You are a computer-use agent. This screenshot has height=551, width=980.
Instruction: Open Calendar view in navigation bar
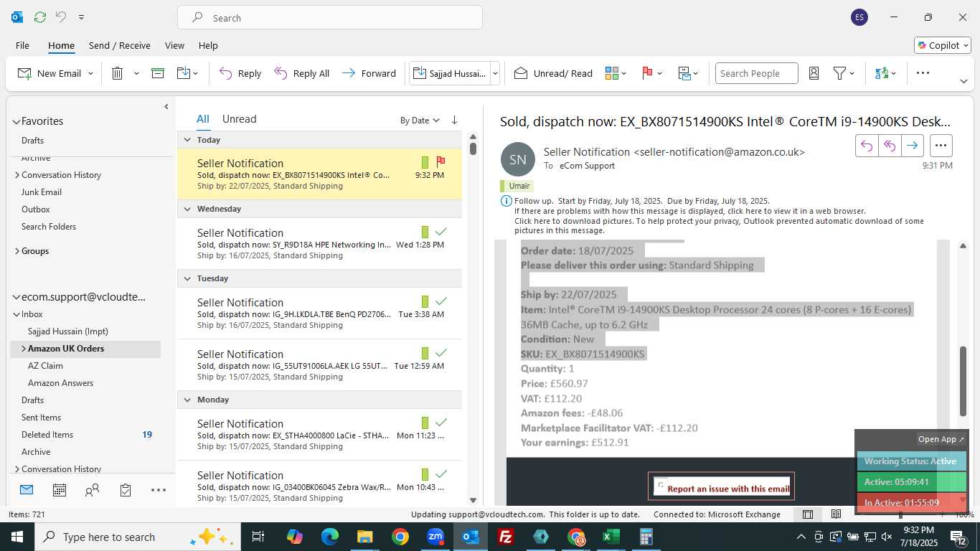(60, 490)
